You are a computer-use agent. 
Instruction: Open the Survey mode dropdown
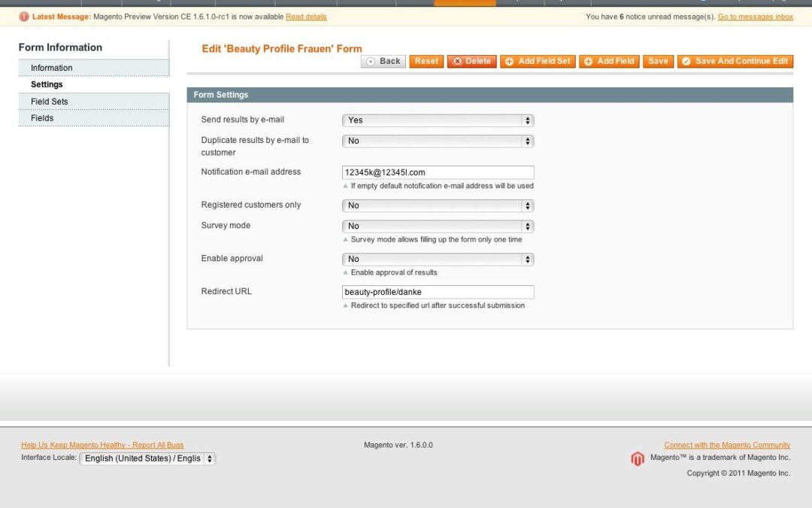click(x=438, y=227)
